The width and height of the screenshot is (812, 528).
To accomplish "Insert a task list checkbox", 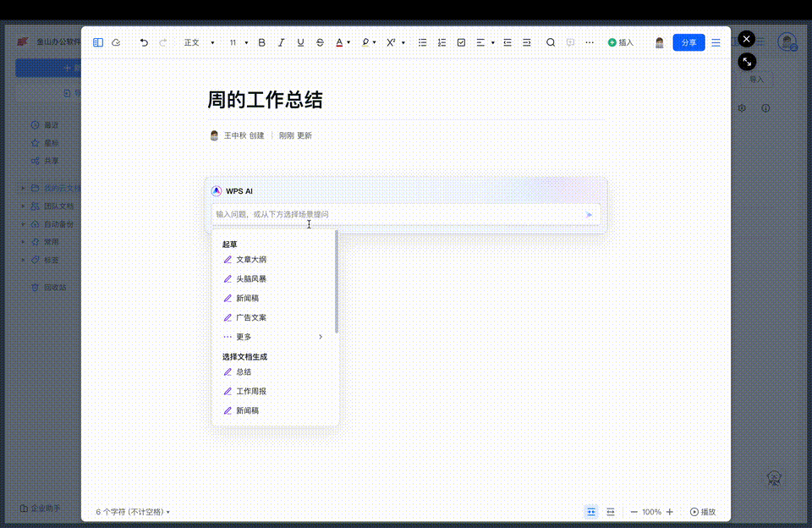I will pyautogui.click(x=461, y=41).
